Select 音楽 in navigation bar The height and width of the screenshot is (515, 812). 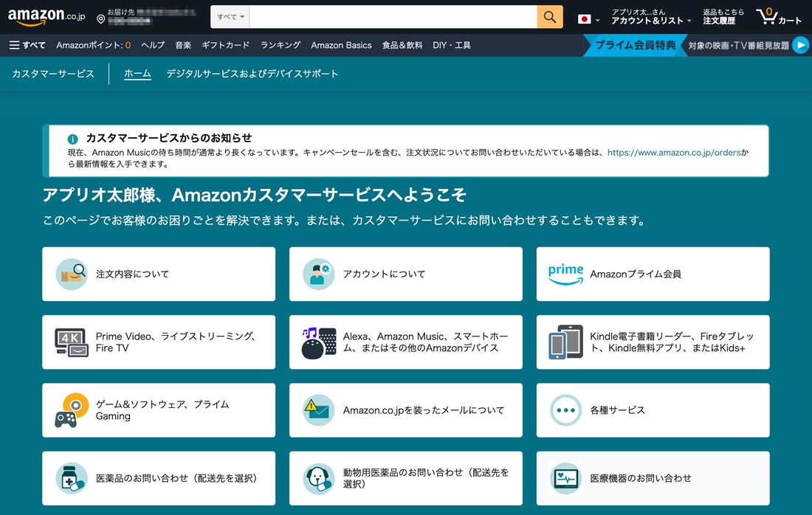point(183,45)
